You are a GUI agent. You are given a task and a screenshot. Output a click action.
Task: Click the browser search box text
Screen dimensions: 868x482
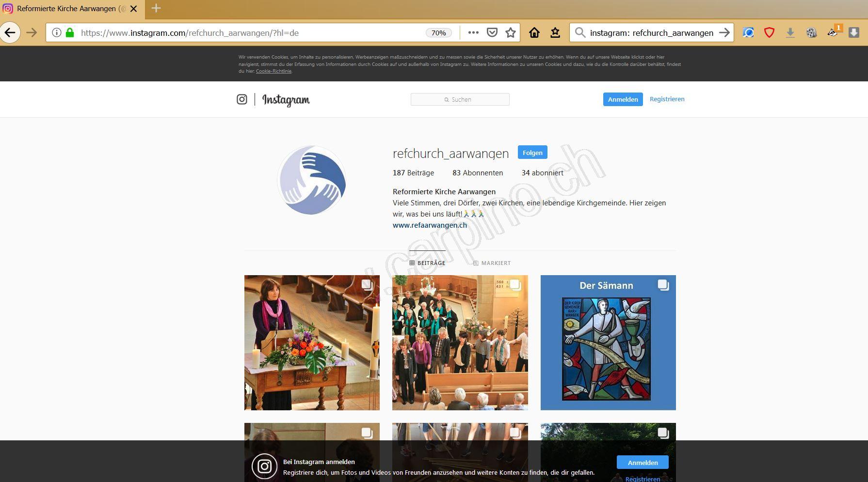click(x=651, y=32)
